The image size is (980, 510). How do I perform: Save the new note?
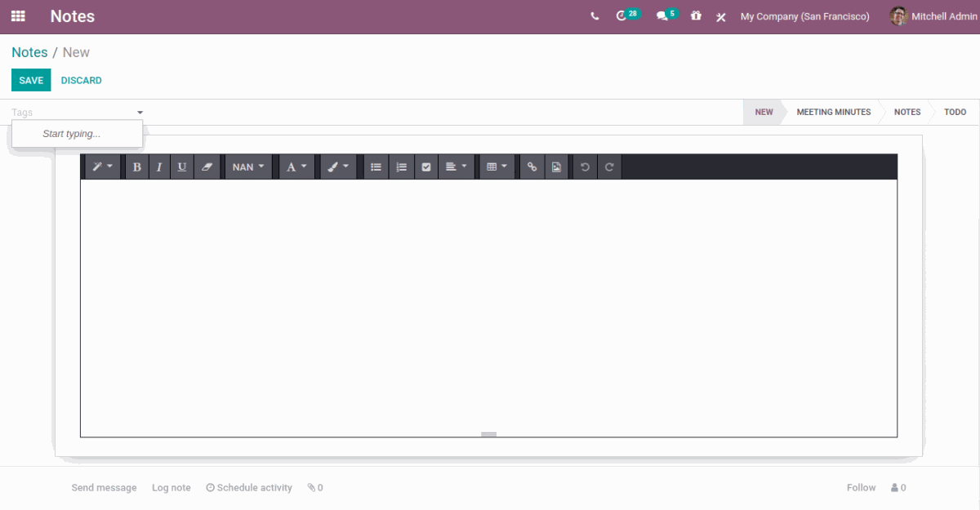click(31, 80)
